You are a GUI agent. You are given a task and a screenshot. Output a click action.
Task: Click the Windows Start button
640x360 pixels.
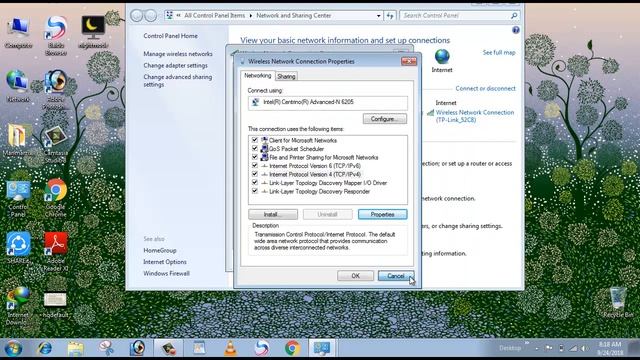click(13, 348)
